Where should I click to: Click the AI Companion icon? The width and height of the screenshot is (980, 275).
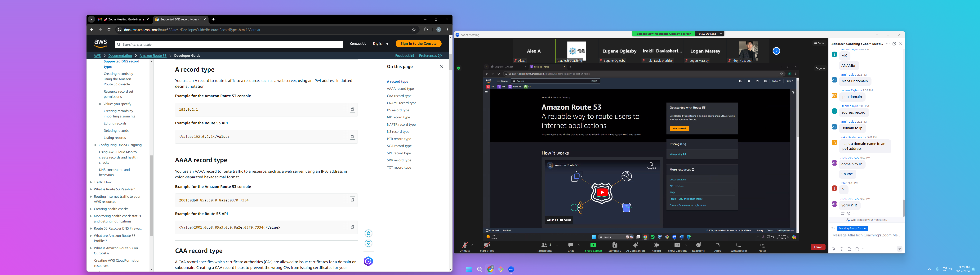click(x=635, y=246)
